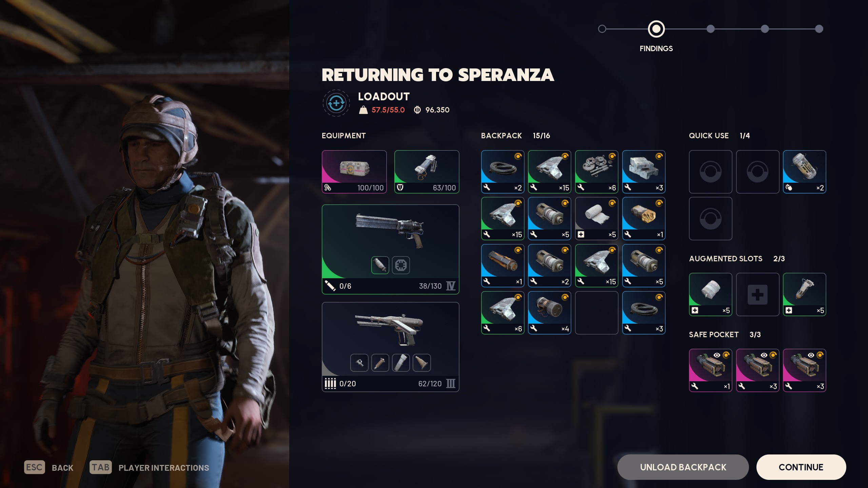Select the empty augmented slot with plus
This screenshot has height=488, width=868.
coord(757,294)
